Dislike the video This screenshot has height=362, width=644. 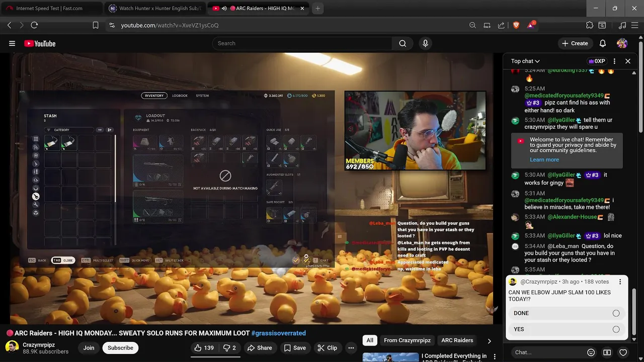(x=229, y=348)
